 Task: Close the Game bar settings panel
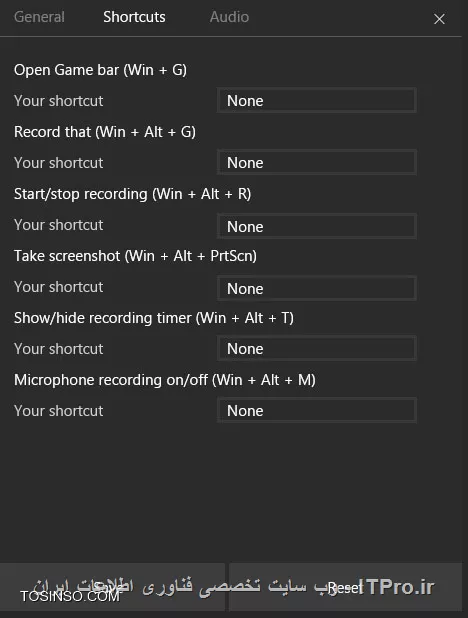click(439, 19)
